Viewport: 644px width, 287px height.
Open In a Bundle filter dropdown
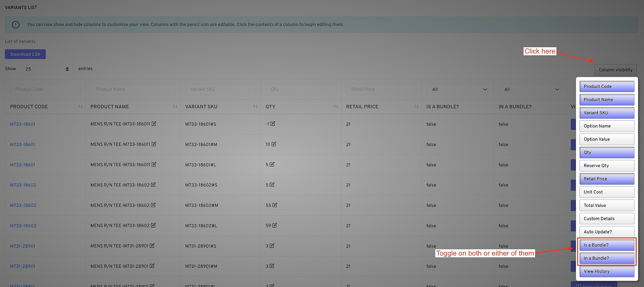530,89
